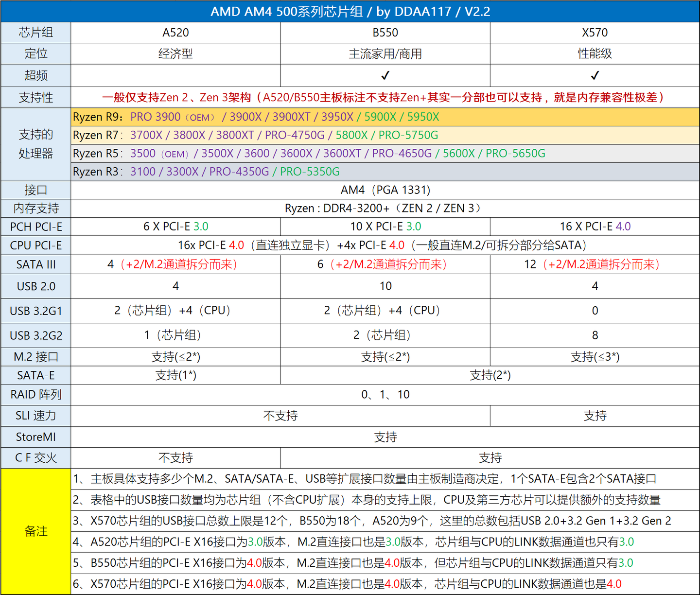Select the CF 交火 不支持 cell for A520
The height and width of the screenshot is (595, 700).
tap(175, 458)
